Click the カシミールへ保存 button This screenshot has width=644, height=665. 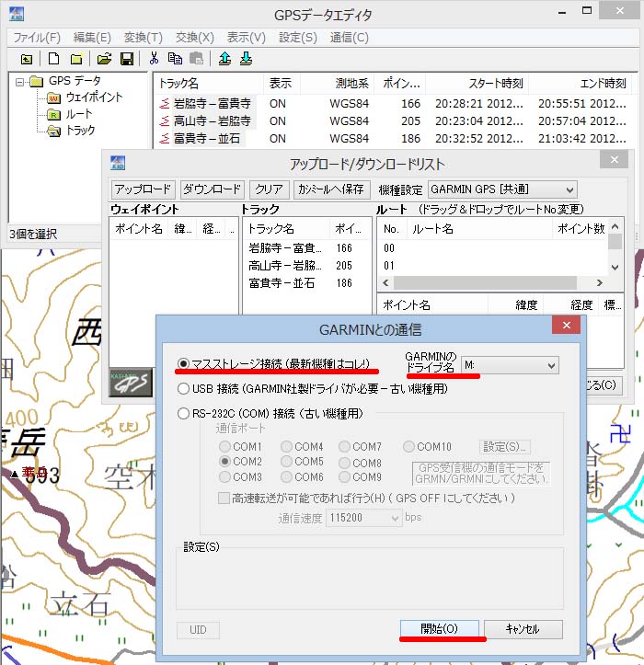click(x=331, y=189)
